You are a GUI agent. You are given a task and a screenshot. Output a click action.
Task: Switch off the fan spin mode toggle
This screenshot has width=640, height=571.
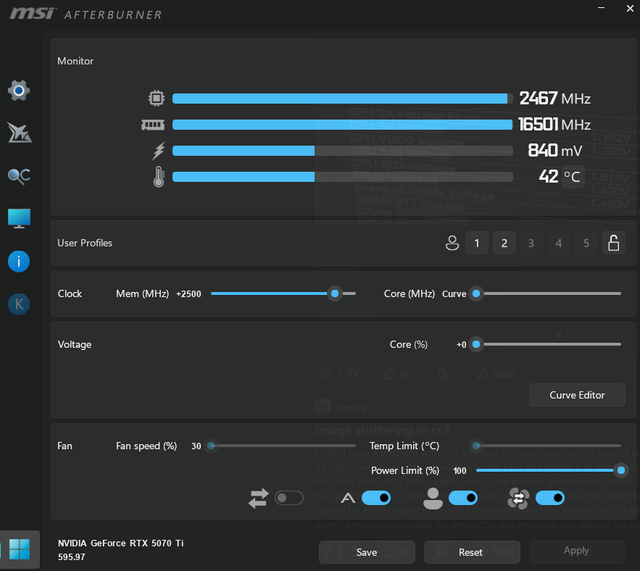(550, 498)
